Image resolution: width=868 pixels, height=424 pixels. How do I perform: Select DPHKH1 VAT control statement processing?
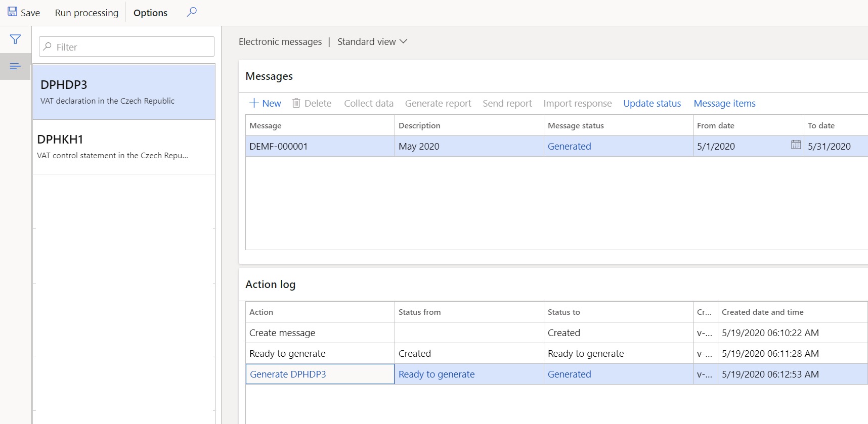pos(124,147)
